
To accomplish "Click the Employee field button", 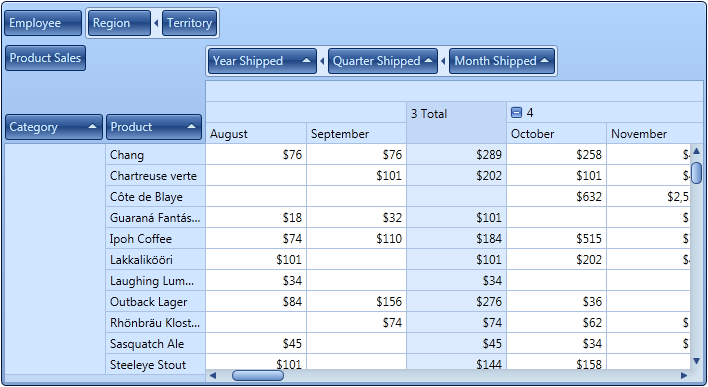I will (x=43, y=23).
